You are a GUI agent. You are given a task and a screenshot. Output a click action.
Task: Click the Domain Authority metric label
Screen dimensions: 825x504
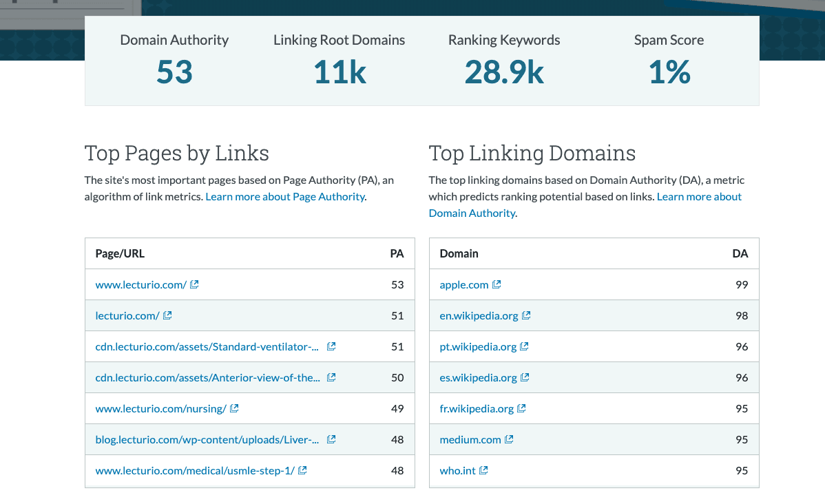174,41
